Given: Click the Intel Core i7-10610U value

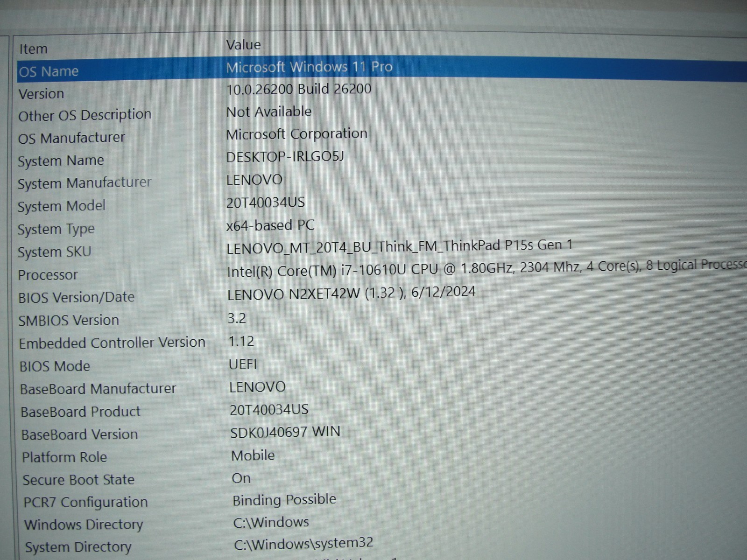Looking at the screenshot, I should 486,268.
